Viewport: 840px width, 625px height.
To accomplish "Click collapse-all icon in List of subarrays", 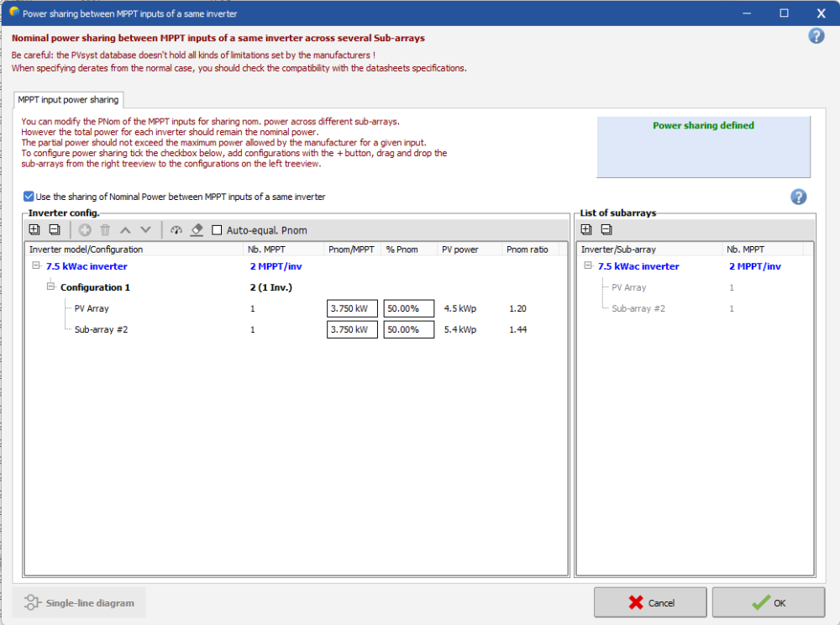I will coord(606,229).
